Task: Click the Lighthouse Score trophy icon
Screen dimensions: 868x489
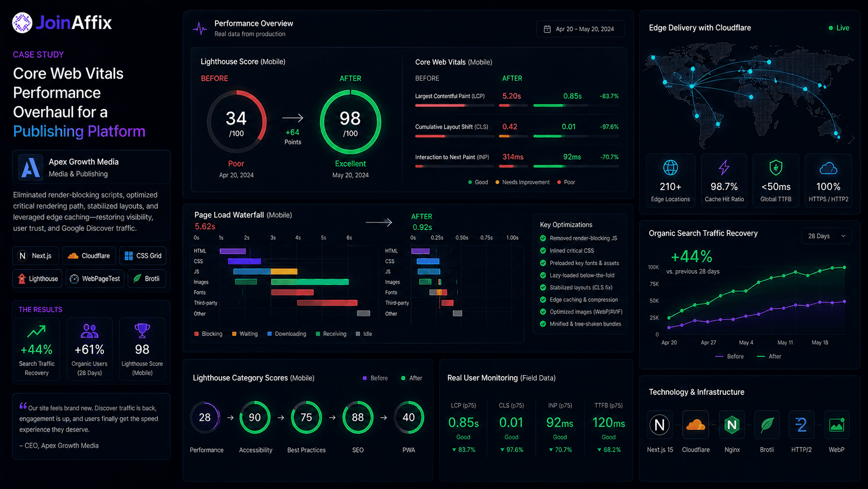Action: [142, 330]
